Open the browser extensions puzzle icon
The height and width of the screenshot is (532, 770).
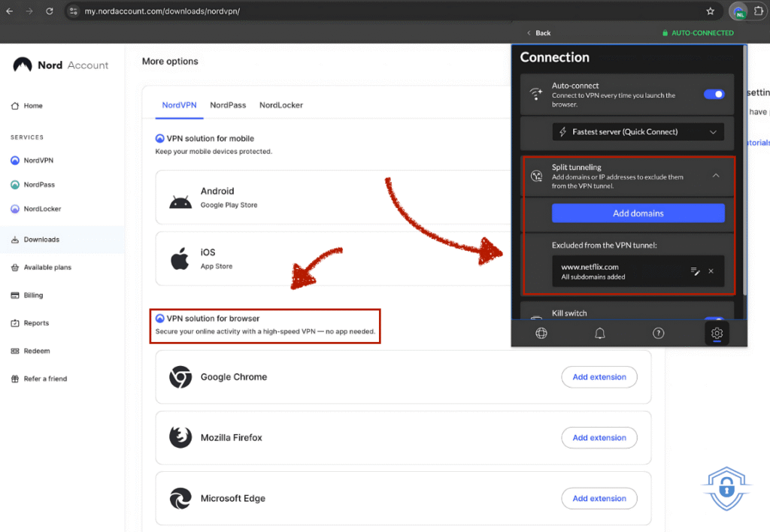pos(759,11)
